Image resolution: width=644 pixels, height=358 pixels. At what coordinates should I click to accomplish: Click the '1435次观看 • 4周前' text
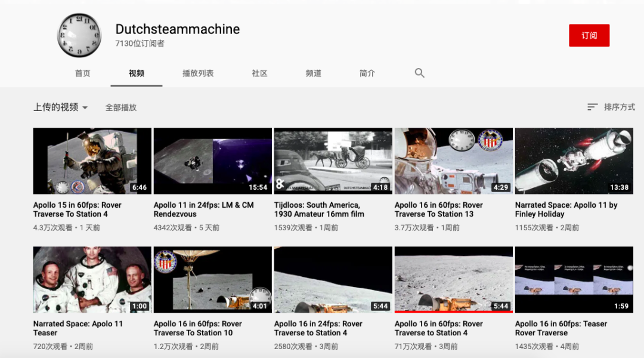(x=547, y=347)
